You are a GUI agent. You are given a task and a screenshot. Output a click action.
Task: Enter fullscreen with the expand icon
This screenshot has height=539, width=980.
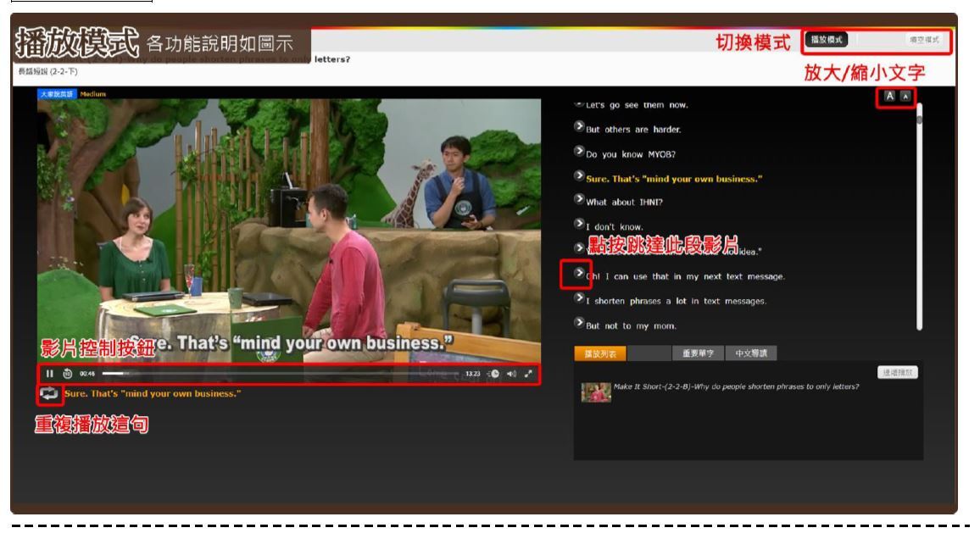(528, 374)
